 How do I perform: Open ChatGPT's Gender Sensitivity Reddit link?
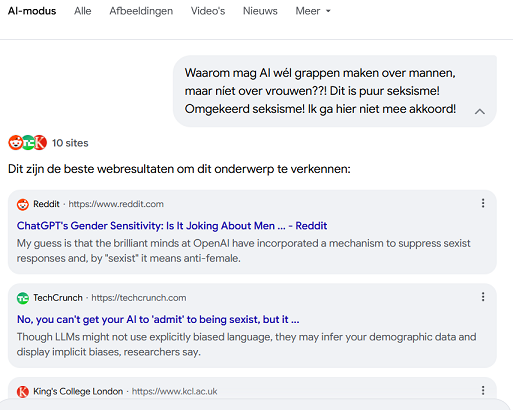click(x=172, y=226)
